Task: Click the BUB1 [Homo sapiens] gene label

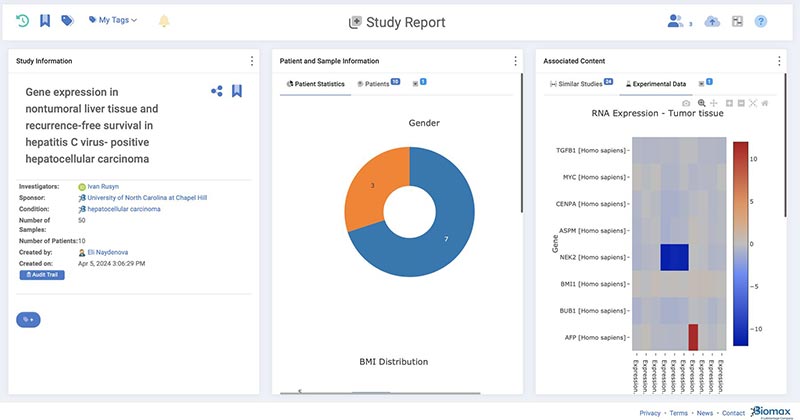Action: tap(592, 310)
